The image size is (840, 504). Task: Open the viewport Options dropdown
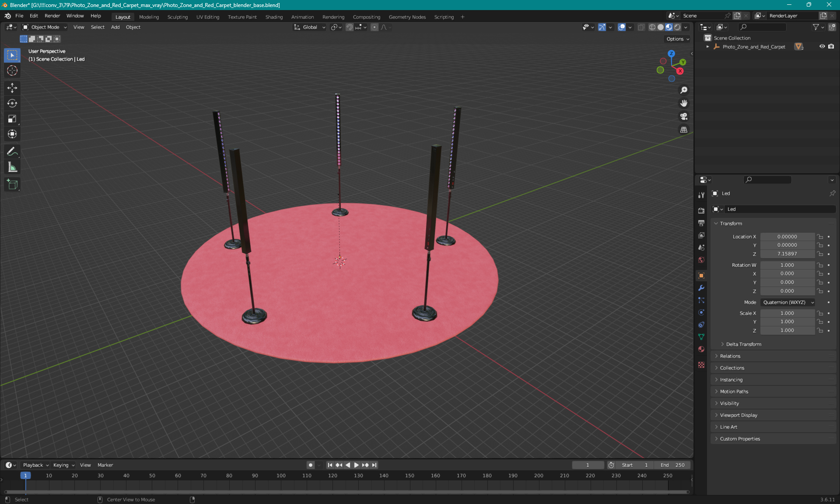point(678,39)
